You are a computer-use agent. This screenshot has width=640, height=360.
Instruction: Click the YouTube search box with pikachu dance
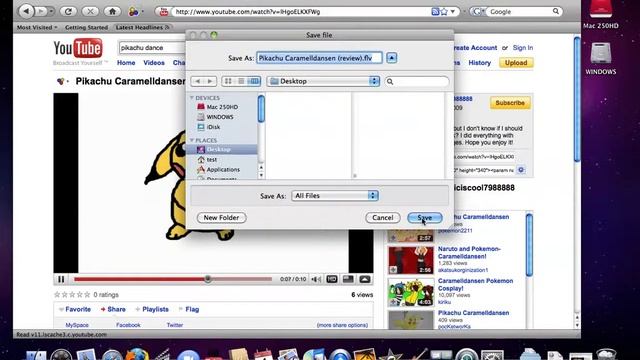coord(152,48)
